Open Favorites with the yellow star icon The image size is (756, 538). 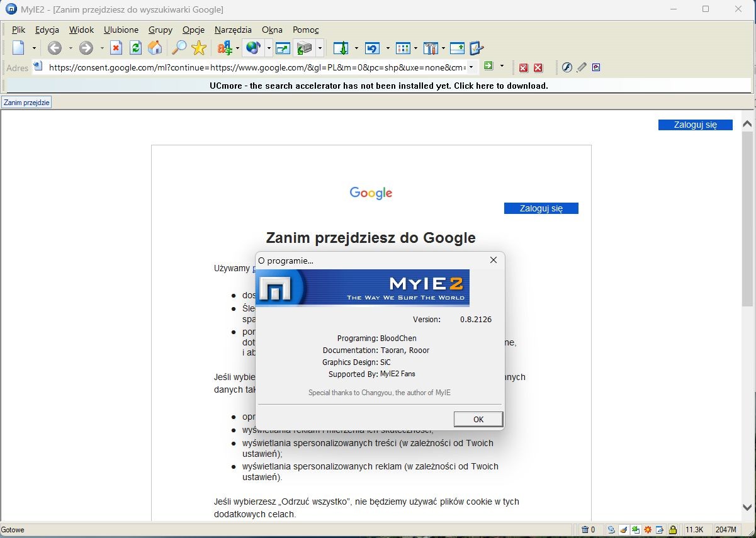tap(199, 48)
